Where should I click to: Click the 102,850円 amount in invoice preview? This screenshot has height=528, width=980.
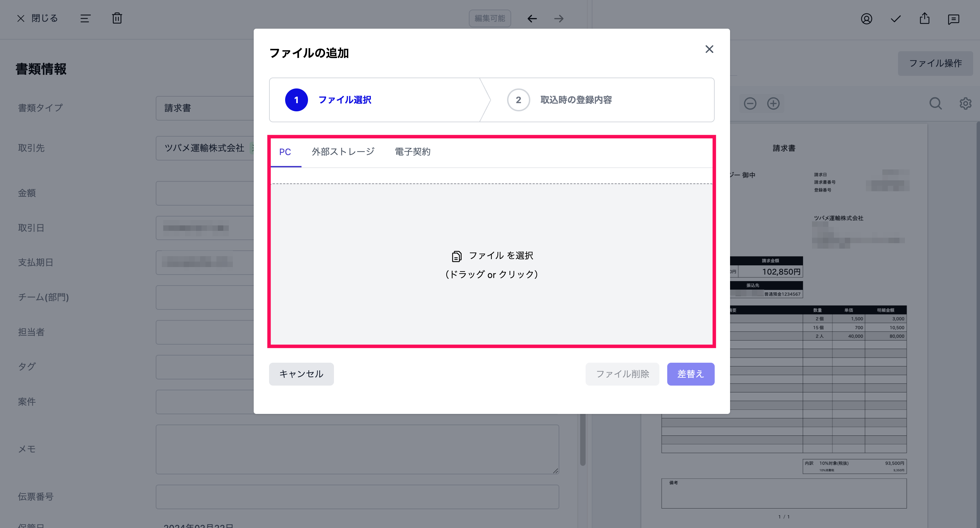tap(781, 272)
